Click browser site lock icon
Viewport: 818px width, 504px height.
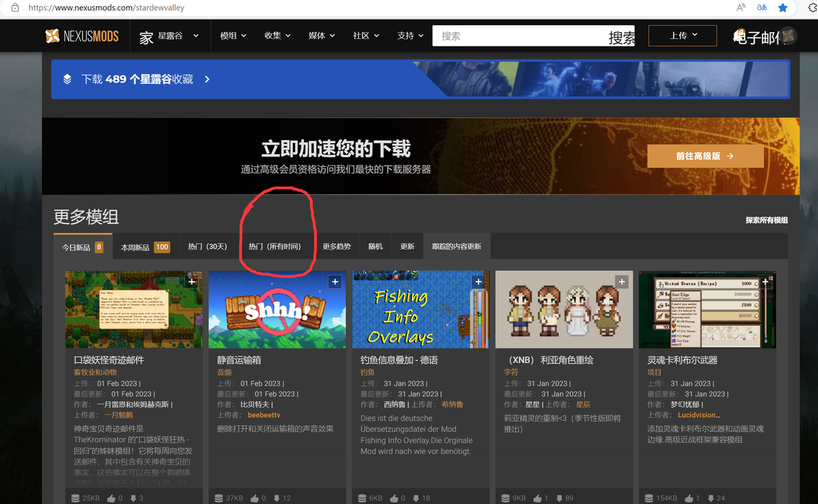point(15,8)
